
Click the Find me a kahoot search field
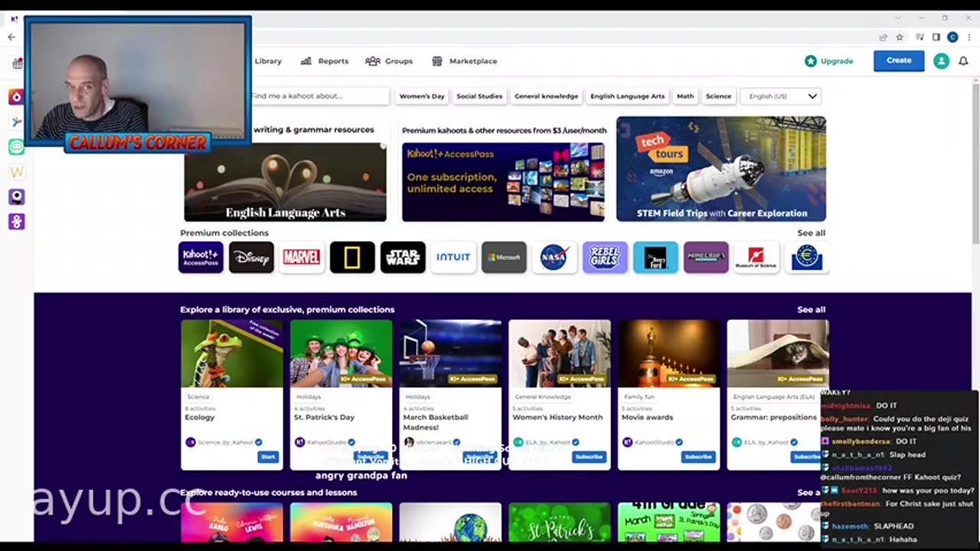pos(320,96)
